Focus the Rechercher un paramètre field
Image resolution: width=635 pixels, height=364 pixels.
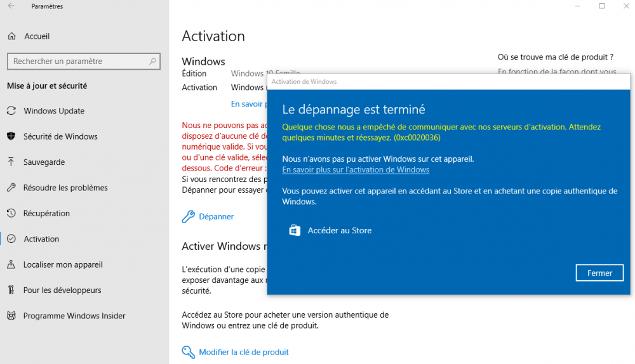84,61
